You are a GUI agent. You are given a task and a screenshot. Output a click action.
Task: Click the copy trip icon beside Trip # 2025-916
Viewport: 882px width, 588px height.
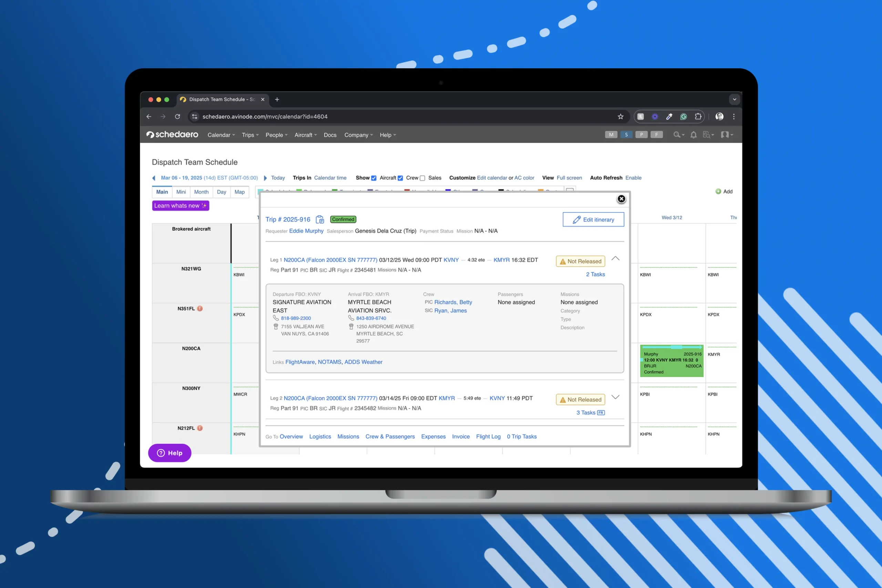click(319, 219)
